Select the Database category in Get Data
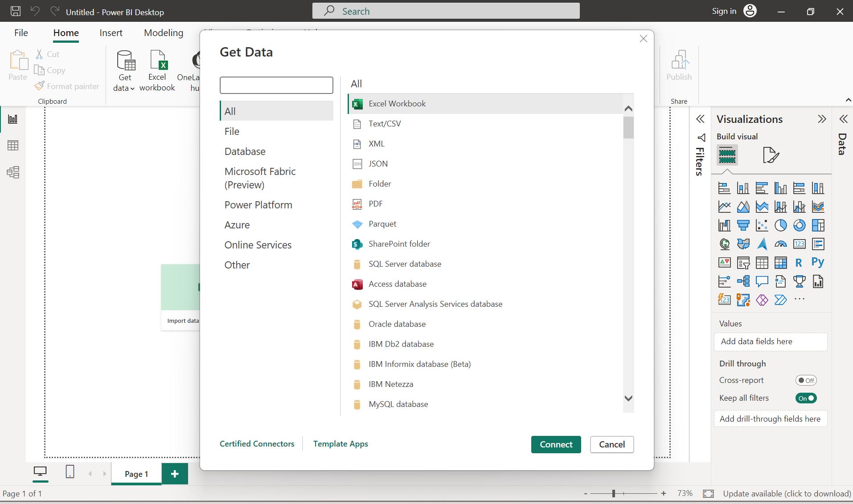Screen dimensions: 853x504 (245, 151)
